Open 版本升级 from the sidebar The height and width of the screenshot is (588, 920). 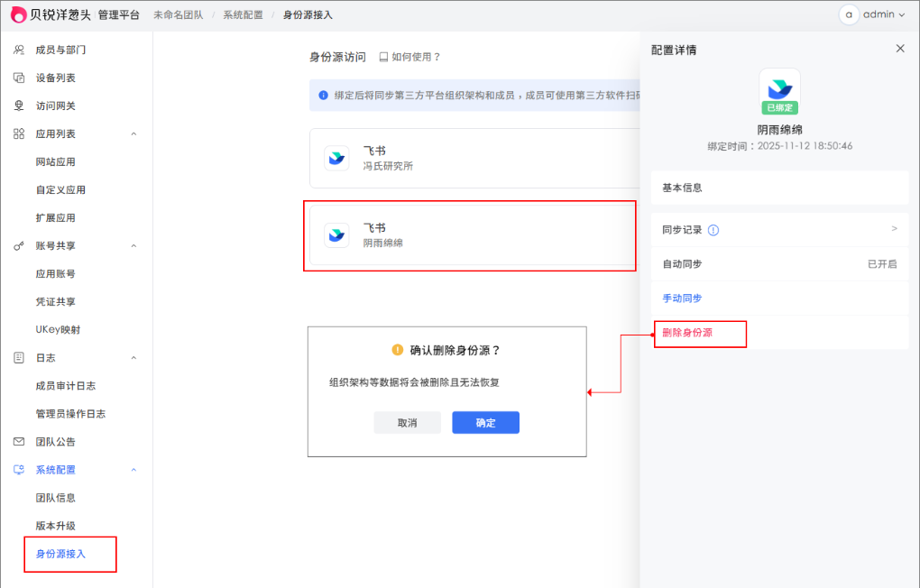click(58, 525)
